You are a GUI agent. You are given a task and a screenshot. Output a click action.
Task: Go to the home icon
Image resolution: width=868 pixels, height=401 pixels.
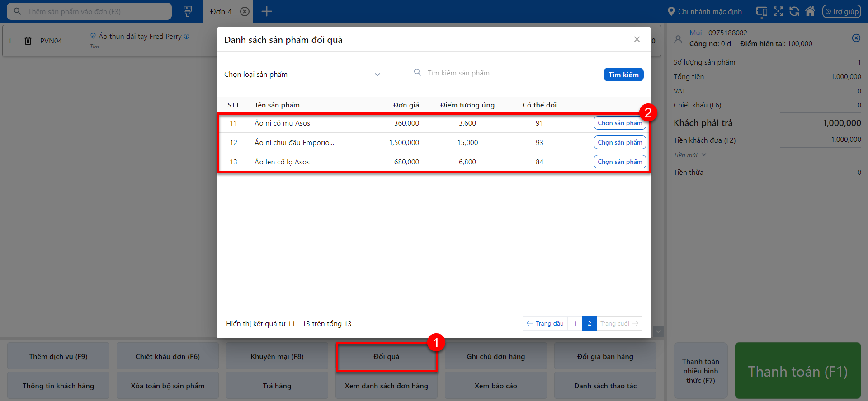[810, 12]
